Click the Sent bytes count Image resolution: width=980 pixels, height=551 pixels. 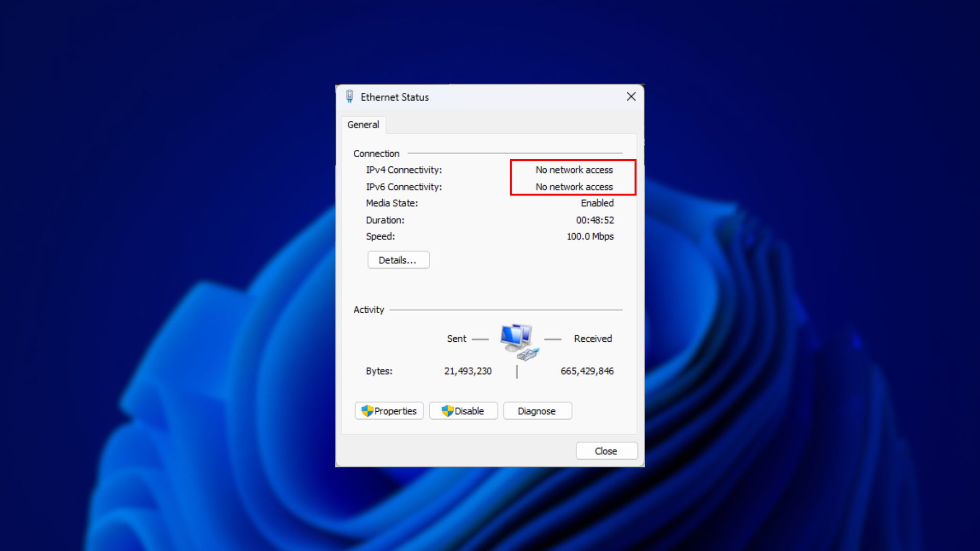click(468, 371)
